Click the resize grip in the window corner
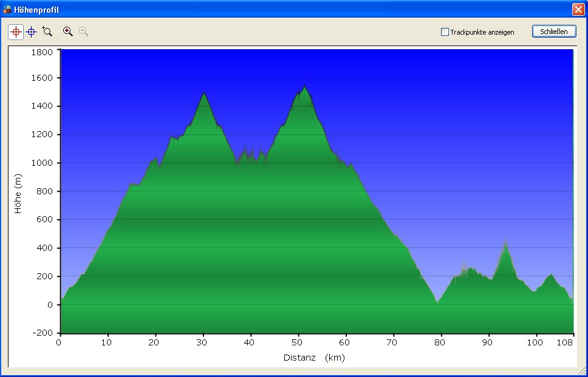 [583, 372]
